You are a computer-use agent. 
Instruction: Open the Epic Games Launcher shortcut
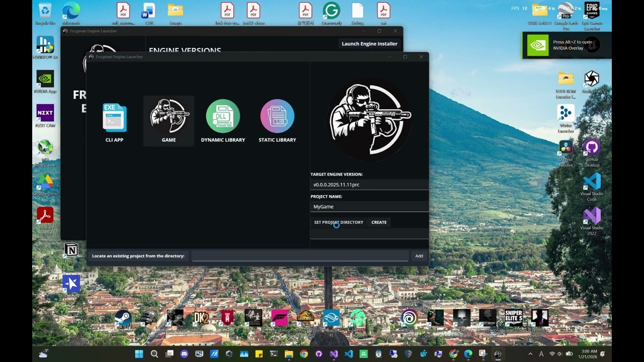592,15
